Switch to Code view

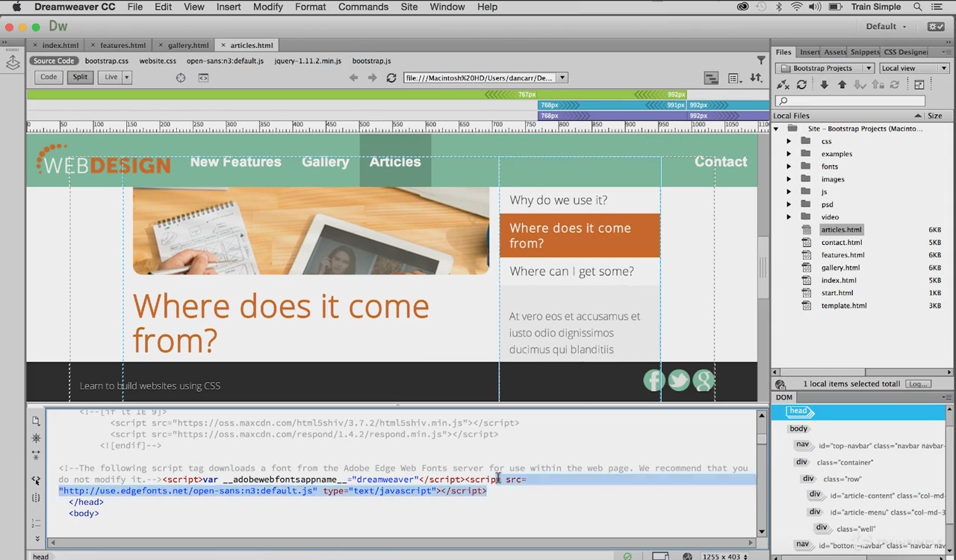point(49,77)
